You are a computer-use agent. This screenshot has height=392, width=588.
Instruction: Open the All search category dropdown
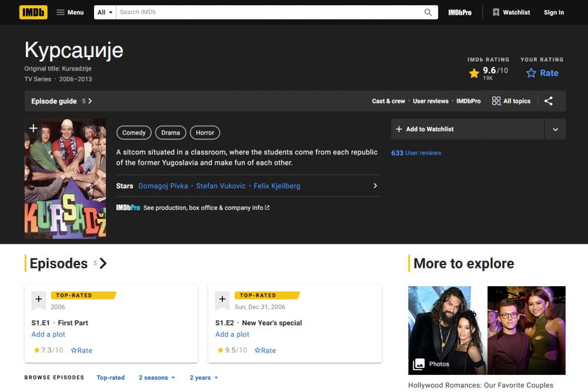tap(105, 12)
